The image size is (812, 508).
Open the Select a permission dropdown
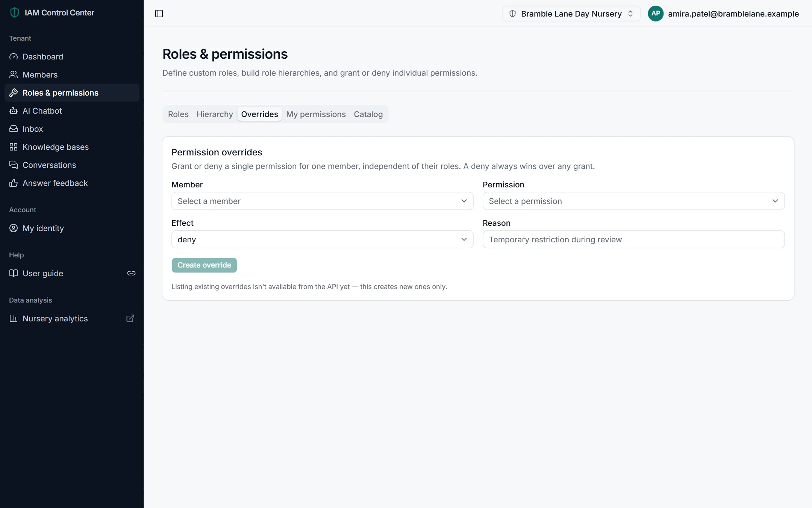coord(633,201)
